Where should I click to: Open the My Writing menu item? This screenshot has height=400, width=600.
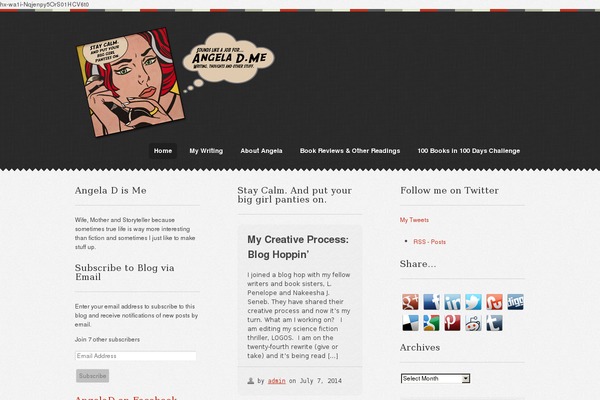(206, 151)
